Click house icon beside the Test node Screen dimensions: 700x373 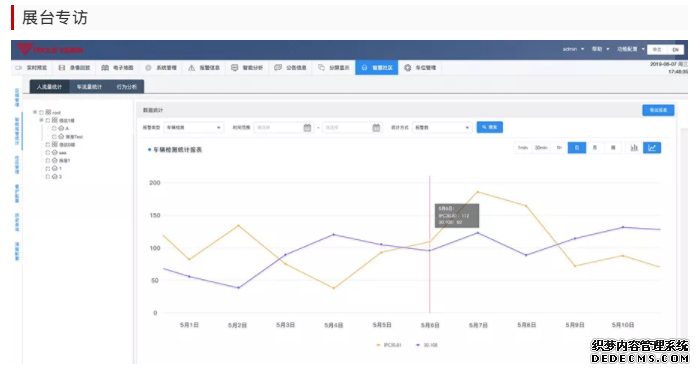61,137
